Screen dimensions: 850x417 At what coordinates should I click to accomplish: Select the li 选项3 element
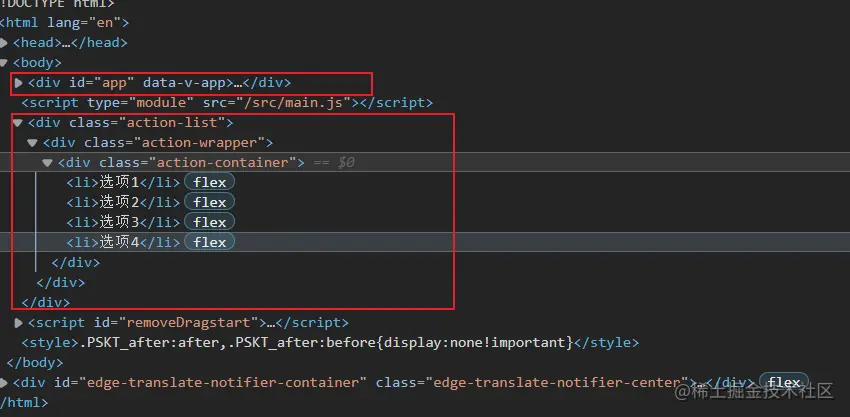click(123, 222)
